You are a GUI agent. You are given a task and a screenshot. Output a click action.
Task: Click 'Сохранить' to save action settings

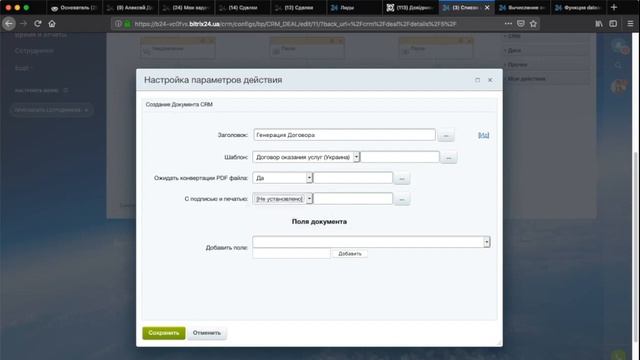coord(164,333)
